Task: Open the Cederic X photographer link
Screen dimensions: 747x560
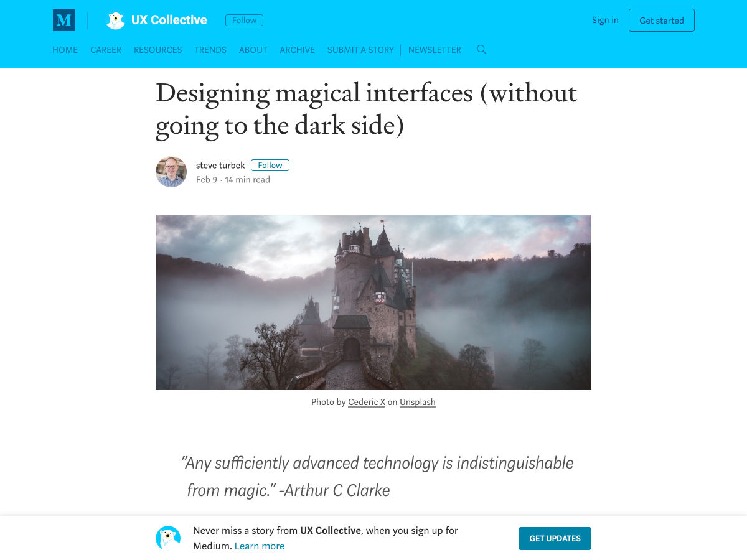Action: (367, 402)
